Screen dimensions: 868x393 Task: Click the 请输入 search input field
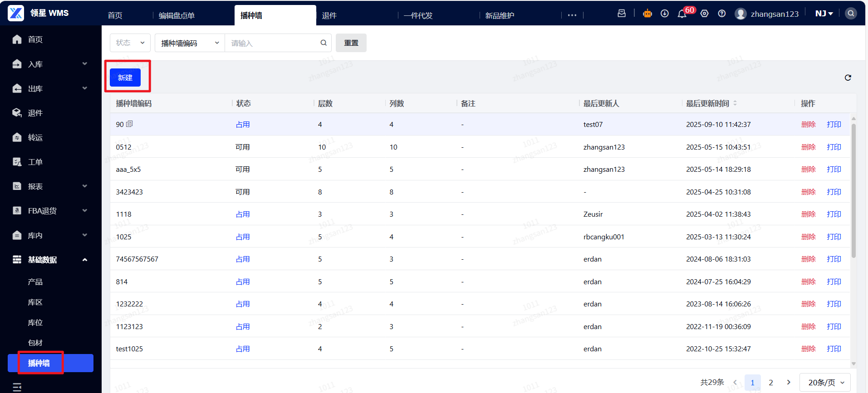coord(272,43)
